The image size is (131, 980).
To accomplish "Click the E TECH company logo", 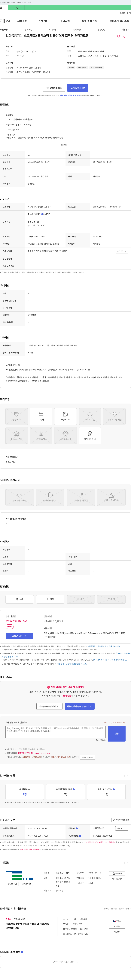I will [19, 876].
